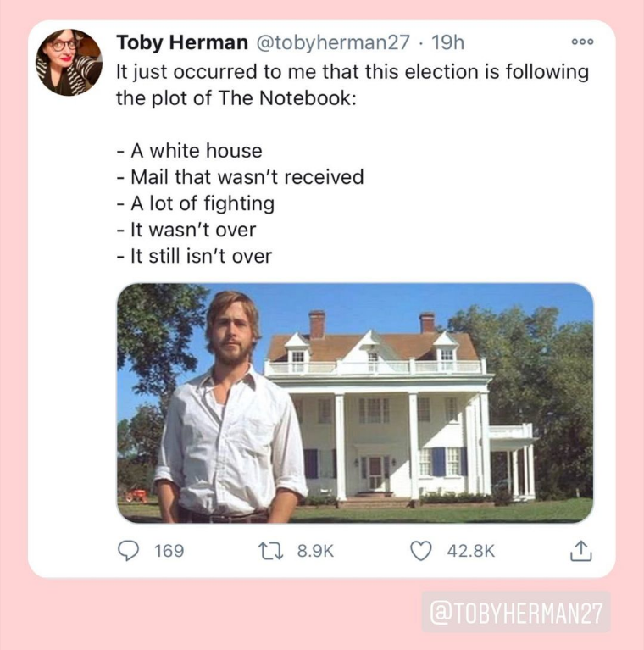
Task: Select the "It still isn't over" line
Action: [194, 256]
